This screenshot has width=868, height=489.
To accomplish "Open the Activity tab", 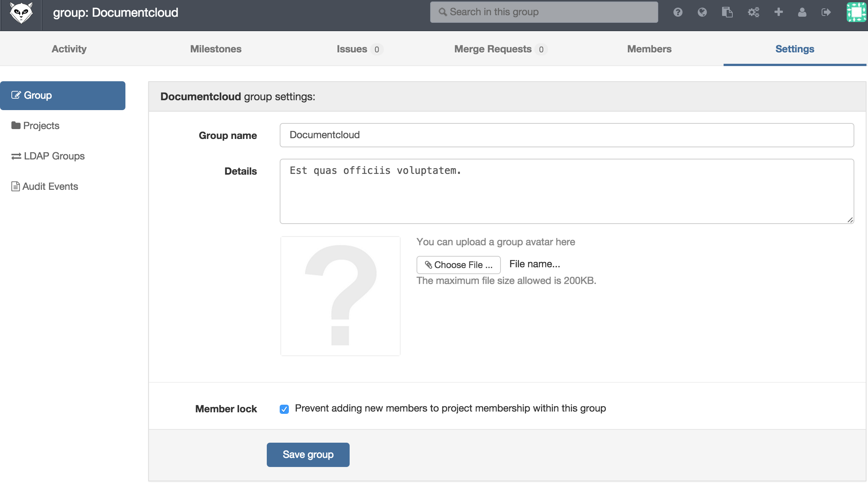I will click(69, 49).
